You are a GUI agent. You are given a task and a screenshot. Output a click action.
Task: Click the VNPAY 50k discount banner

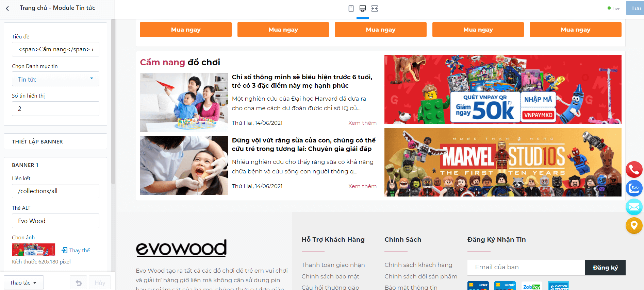(x=503, y=89)
